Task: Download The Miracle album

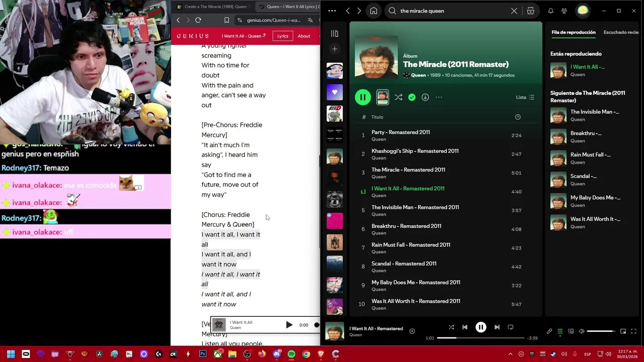Action: point(425,97)
